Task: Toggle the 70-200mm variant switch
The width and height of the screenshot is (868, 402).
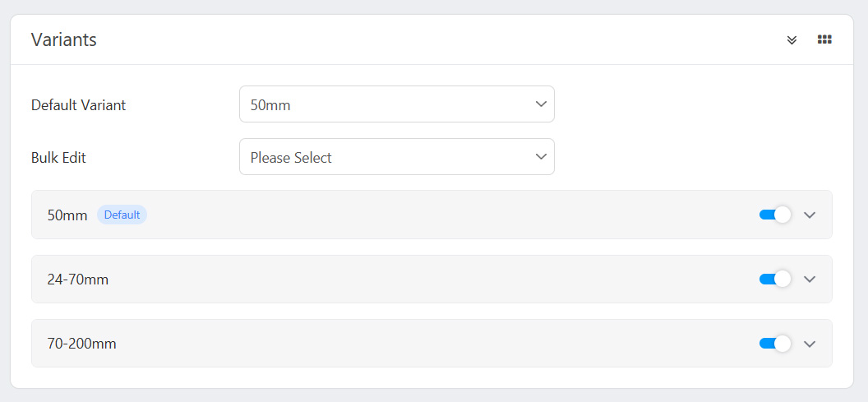Action: click(775, 344)
